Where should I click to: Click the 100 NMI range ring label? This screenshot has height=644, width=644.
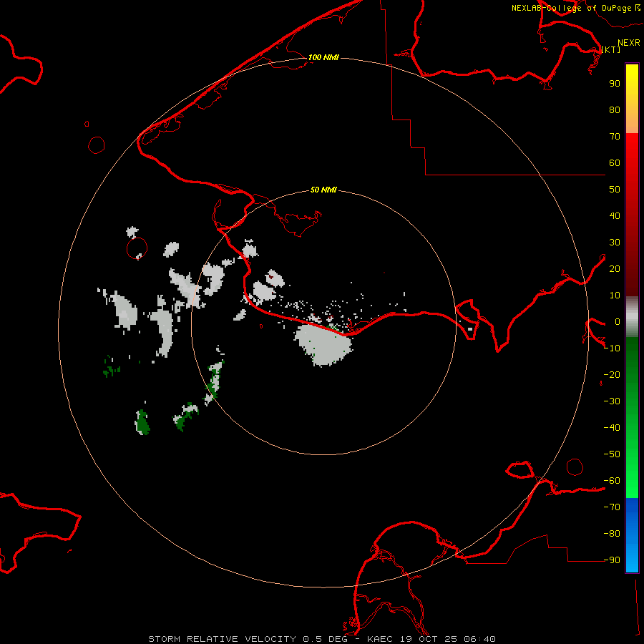(x=323, y=57)
